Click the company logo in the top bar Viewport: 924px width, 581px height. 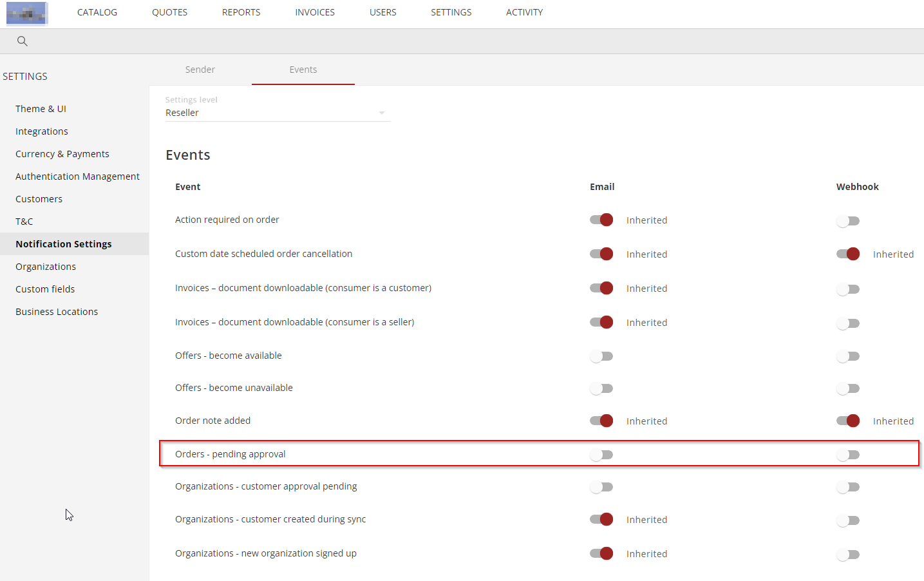[26, 13]
